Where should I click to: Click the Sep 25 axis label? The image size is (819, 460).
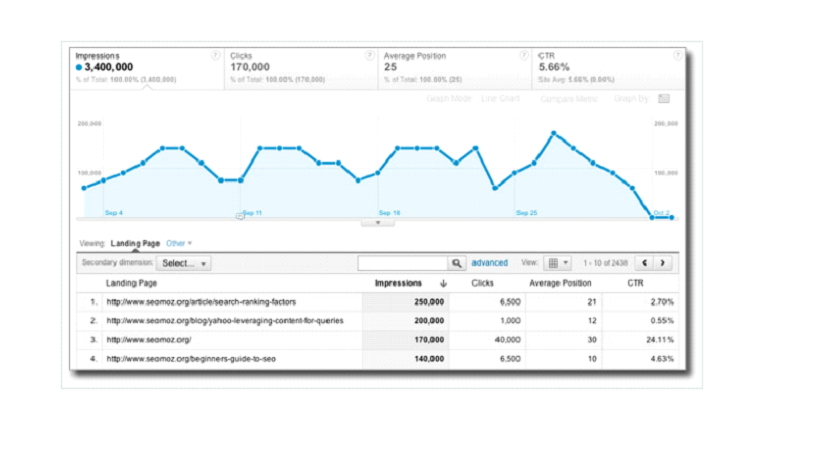pyautogui.click(x=526, y=213)
